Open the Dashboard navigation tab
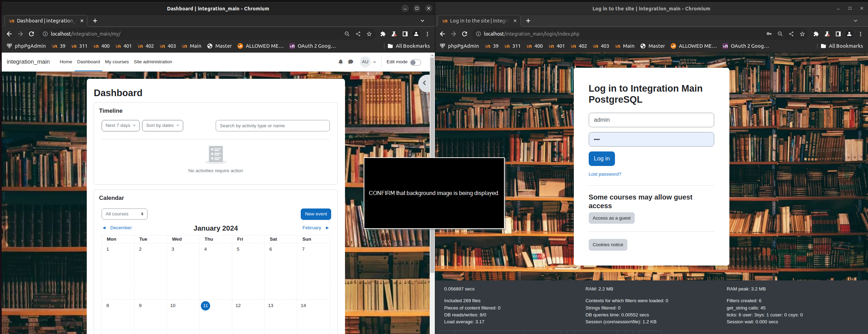Image resolution: width=868 pixels, height=334 pixels. click(88, 62)
